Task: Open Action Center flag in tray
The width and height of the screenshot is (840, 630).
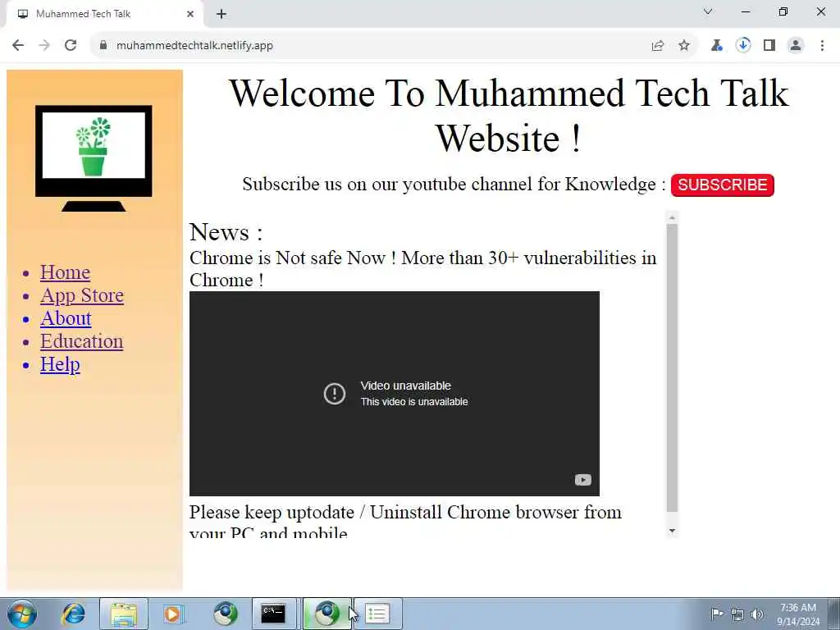Action: [716, 614]
